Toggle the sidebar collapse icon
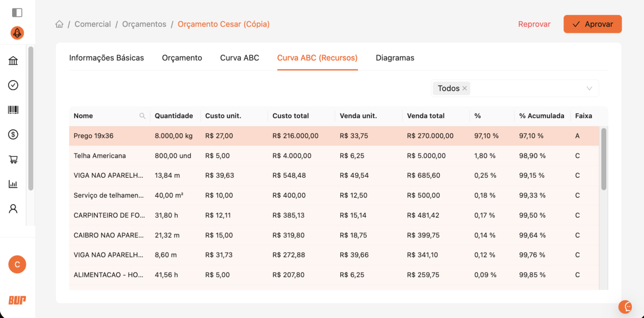Image resolution: width=644 pixels, height=318 pixels. click(17, 13)
